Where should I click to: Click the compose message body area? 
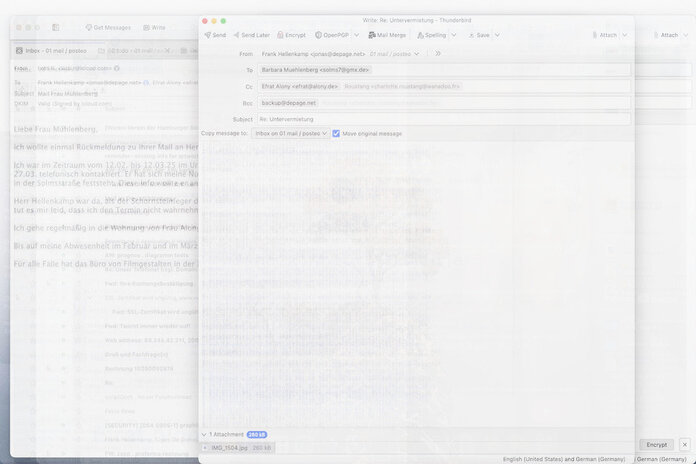coord(417,284)
